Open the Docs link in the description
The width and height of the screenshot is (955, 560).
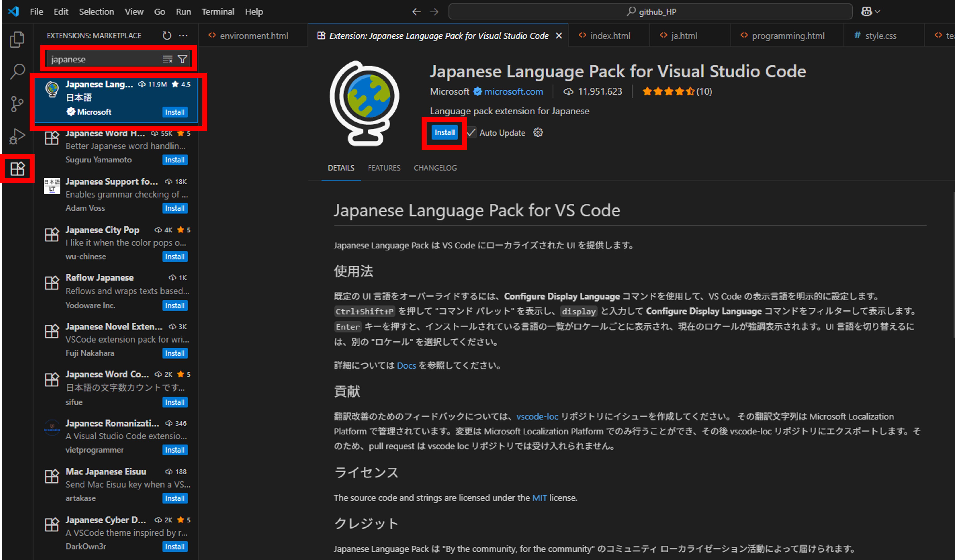(406, 365)
